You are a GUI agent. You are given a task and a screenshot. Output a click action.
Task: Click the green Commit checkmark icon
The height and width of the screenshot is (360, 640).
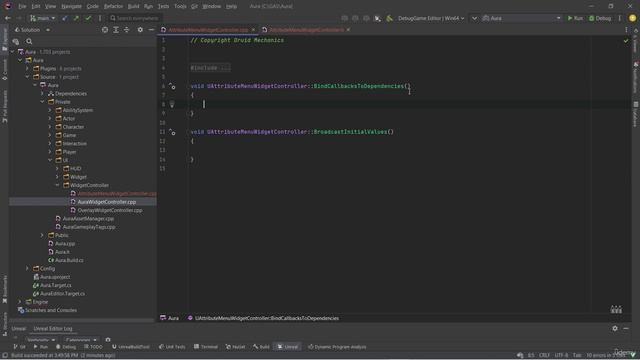pyautogui.click(x=88, y=18)
